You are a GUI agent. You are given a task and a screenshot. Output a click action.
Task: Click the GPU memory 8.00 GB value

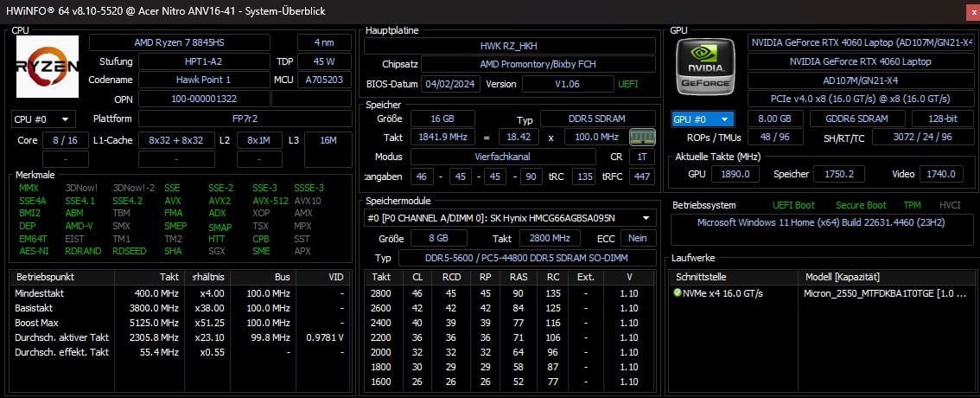(775, 119)
